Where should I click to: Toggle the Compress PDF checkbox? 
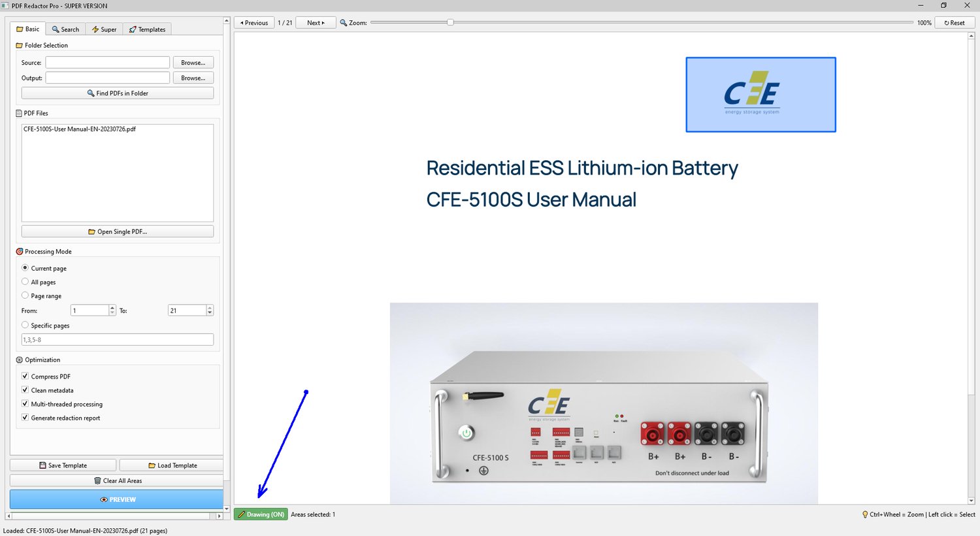[x=25, y=377]
